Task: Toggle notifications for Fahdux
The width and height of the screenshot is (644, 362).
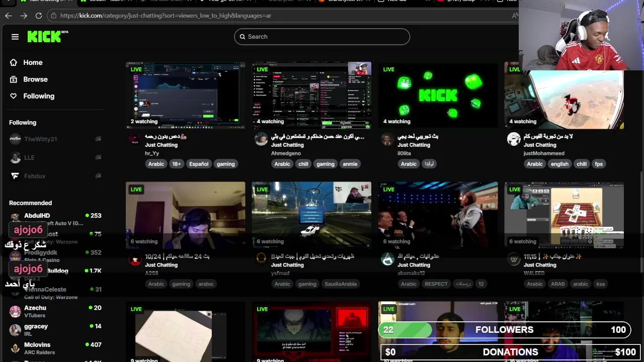Action: (98, 176)
